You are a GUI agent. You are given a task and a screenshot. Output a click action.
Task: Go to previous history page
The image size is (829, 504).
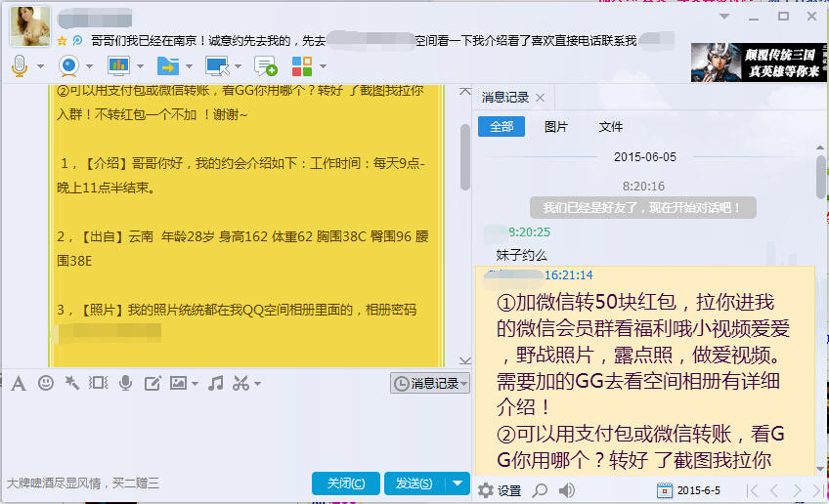pyautogui.click(x=774, y=490)
